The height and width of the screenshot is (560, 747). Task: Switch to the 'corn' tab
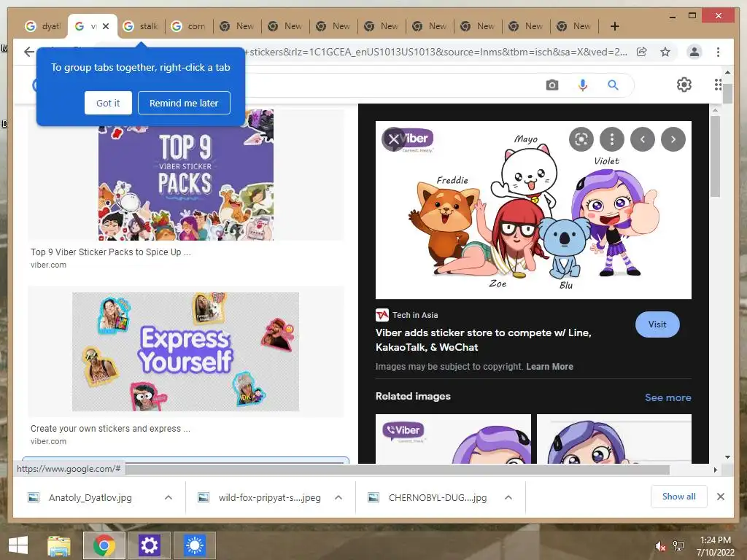pos(189,26)
